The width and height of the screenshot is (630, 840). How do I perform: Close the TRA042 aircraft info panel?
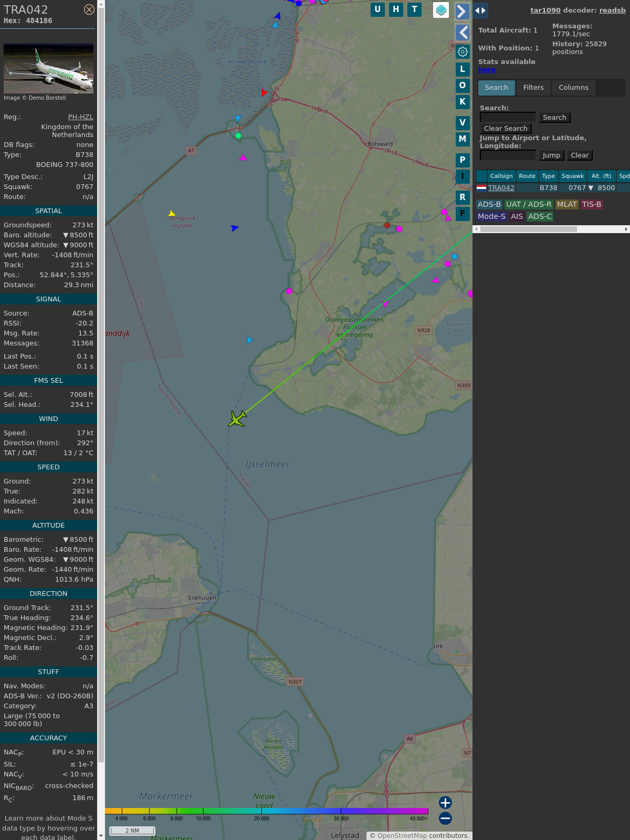tap(89, 9)
